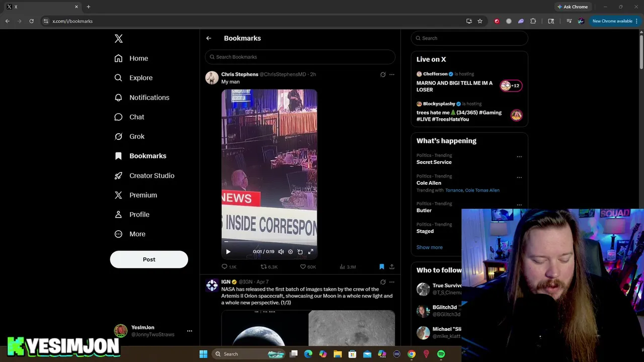View analytics of 3.1M views
This screenshot has width=644, height=362.
[x=348, y=267]
